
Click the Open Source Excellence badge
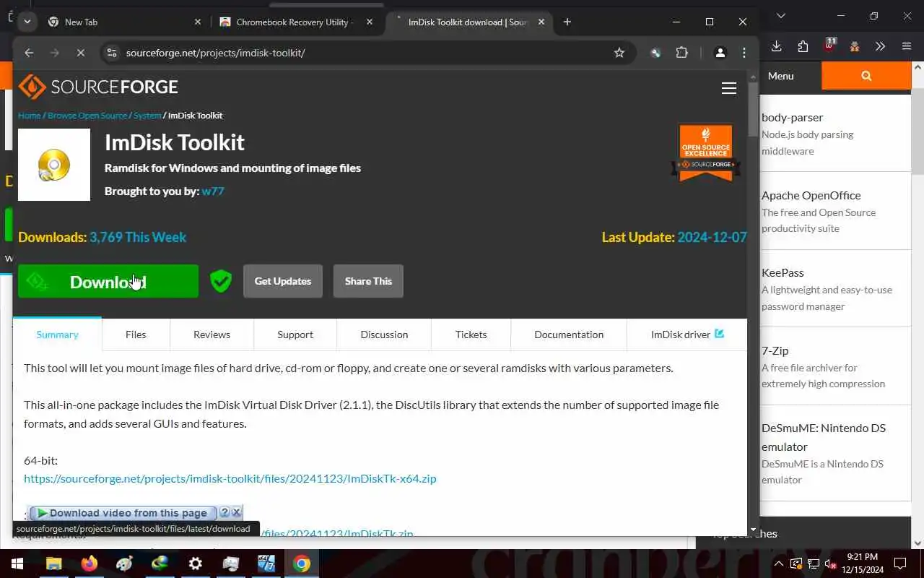click(706, 152)
